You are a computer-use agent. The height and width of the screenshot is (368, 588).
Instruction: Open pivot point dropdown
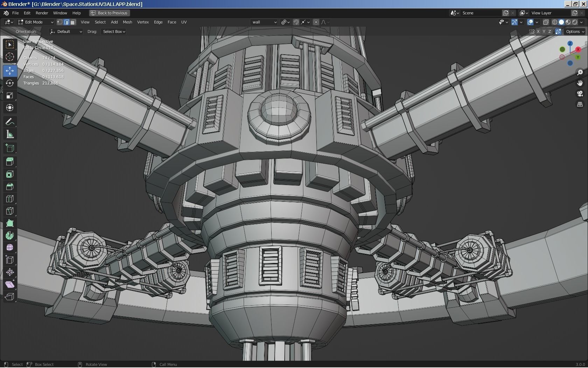click(x=286, y=22)
